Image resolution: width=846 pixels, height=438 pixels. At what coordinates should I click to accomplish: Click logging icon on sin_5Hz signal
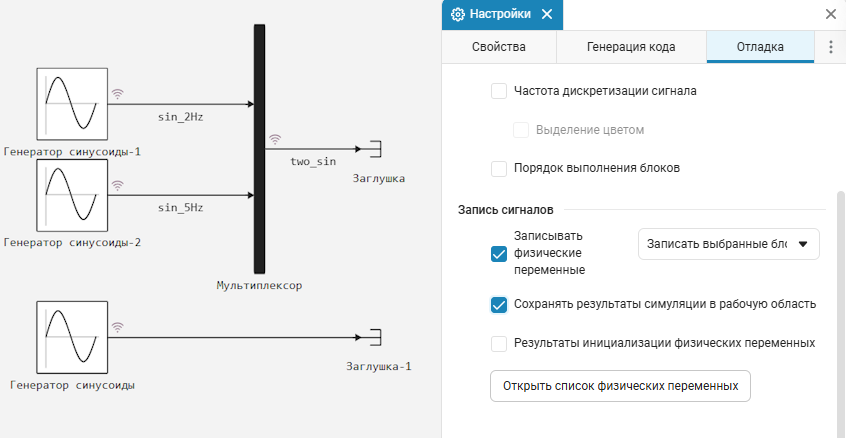pos(118,186)
